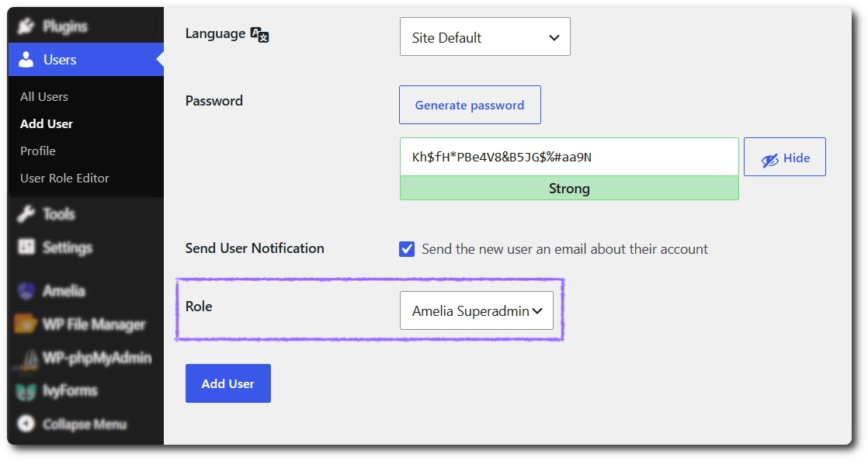Click the translation icon beside Language
868x461 pixels.
point(259,34)
